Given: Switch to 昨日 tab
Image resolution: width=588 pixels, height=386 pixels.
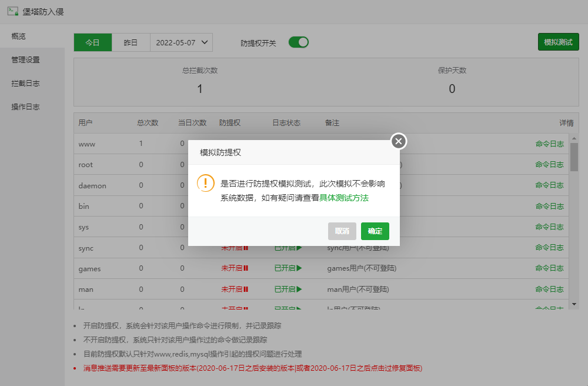Looking at the screenshot, I should pos(131,42).
